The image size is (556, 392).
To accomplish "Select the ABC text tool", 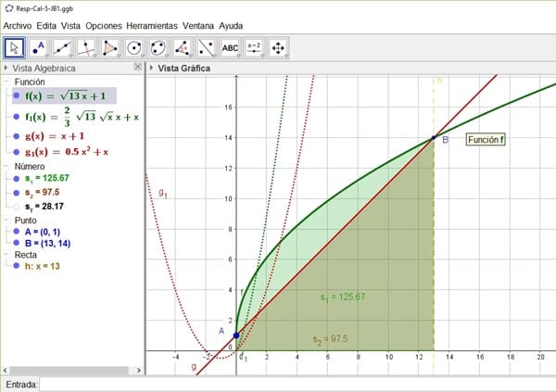I will click(231, 46).
